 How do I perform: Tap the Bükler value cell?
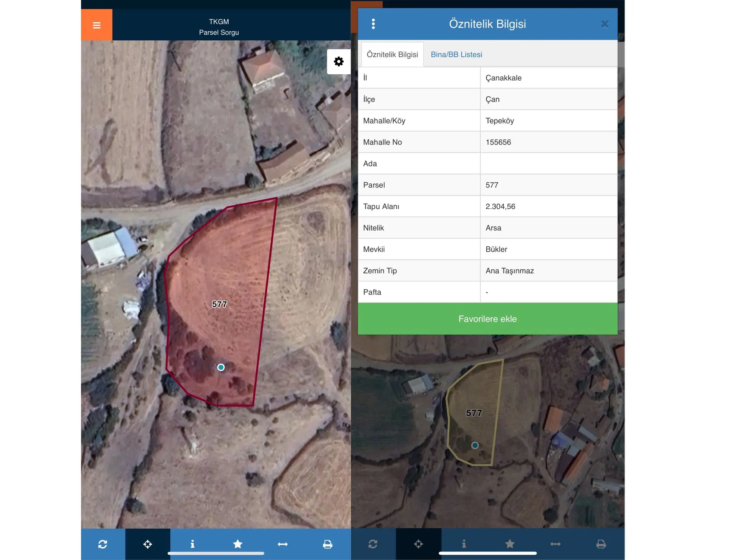[x=549, y=249]
